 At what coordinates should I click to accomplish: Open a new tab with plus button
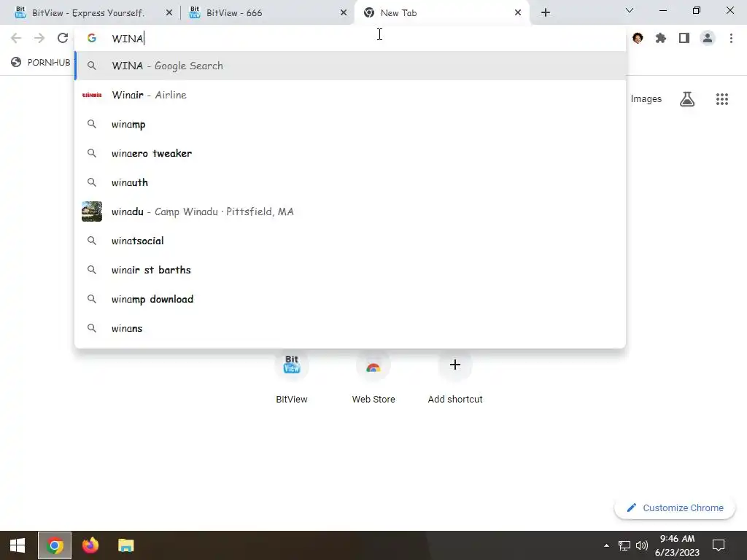tap(546, 13)
